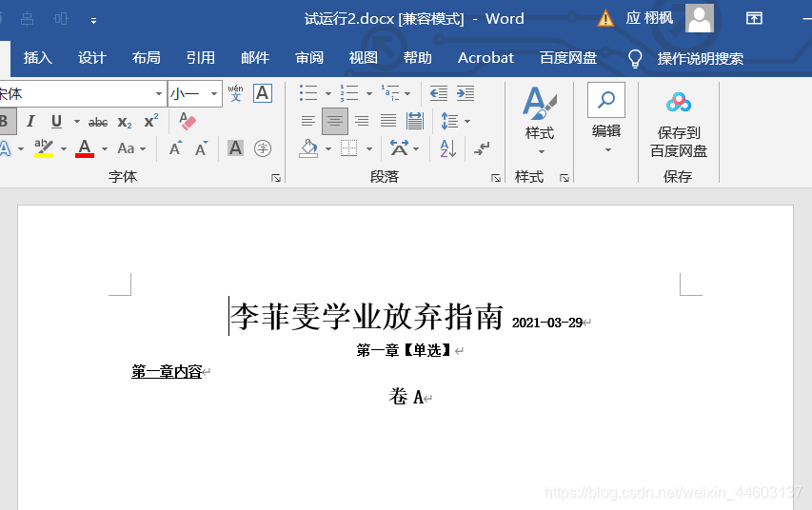This screenshot has height=510, width=812.
Task: Save document to 百度网盘
Action: (x=679, y=125)
